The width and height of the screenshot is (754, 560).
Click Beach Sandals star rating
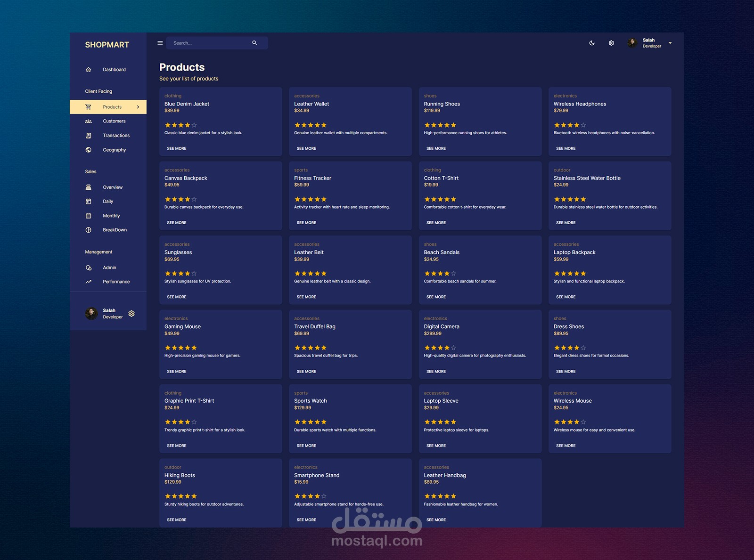440,274
